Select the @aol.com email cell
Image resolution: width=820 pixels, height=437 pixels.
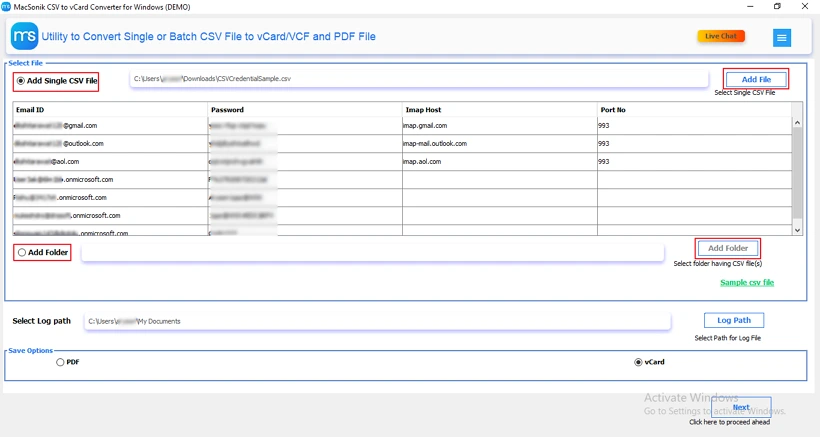[110, 162]
